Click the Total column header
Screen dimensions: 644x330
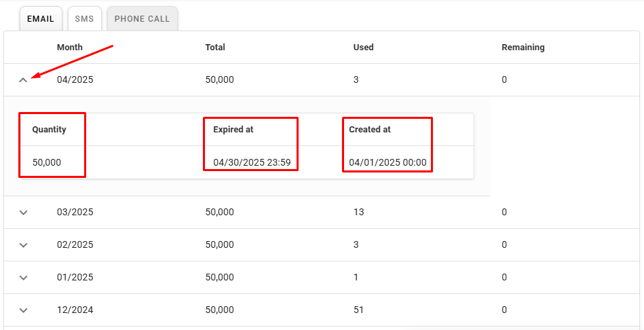tap(215, 48)
